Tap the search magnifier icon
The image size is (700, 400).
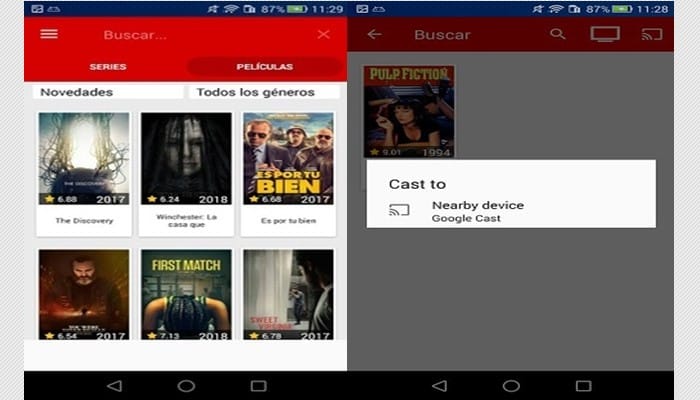(x=558, y=34)
